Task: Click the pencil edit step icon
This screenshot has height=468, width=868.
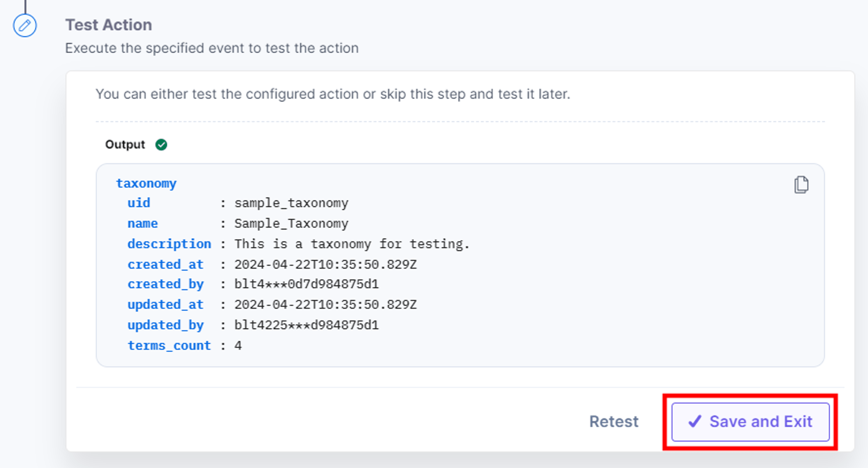Action: (x=25, y=25)
